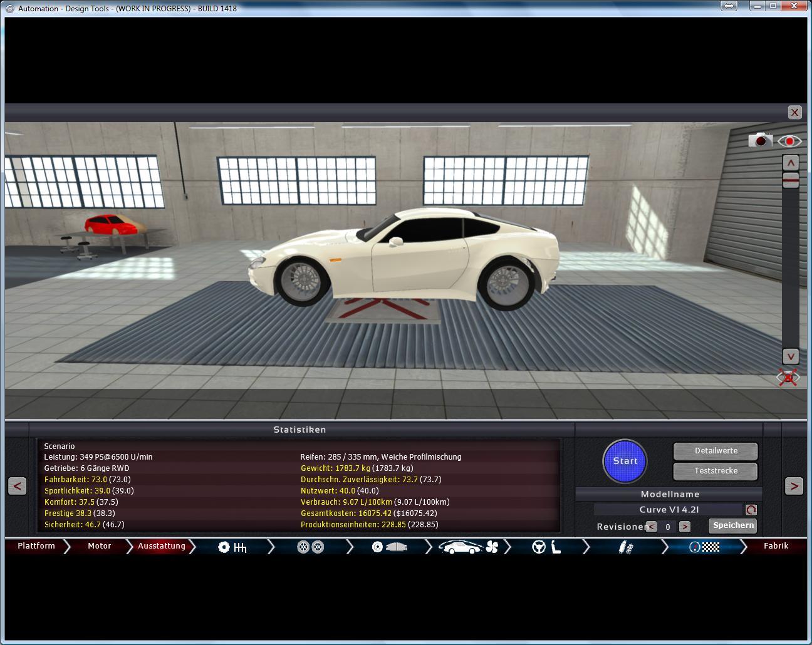This screenshot has width=812, height=645.
Task: Take a screenshot with the camera icon
Action: point(760,140)
